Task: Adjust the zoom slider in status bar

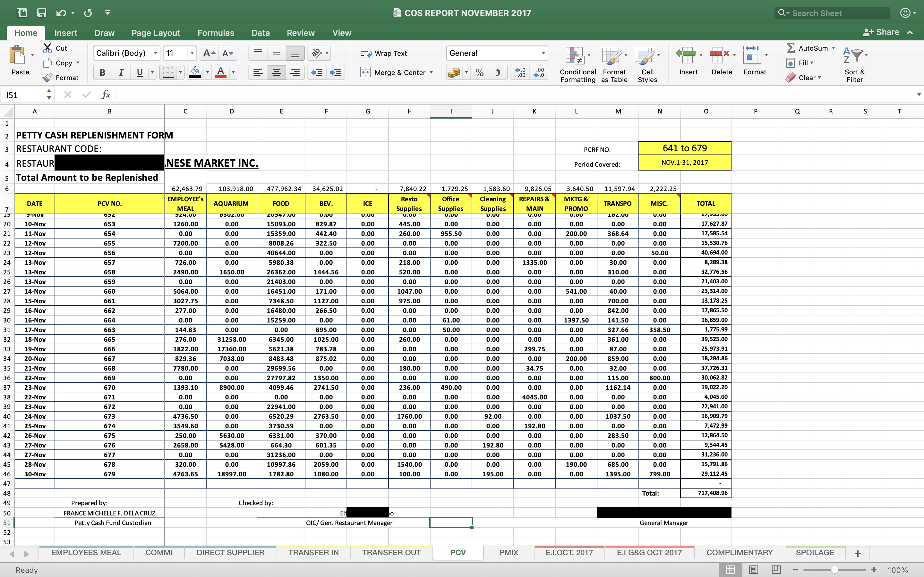Action: (835, 570)
